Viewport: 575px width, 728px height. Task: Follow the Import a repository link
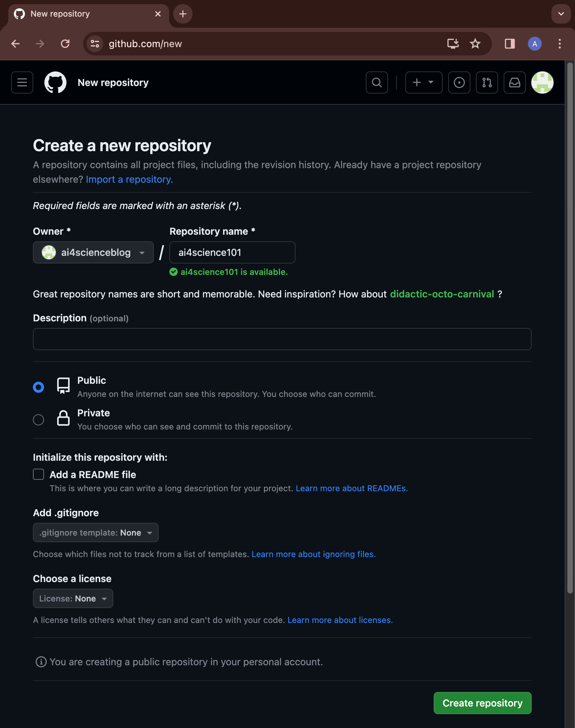click(x=129, y=180)
